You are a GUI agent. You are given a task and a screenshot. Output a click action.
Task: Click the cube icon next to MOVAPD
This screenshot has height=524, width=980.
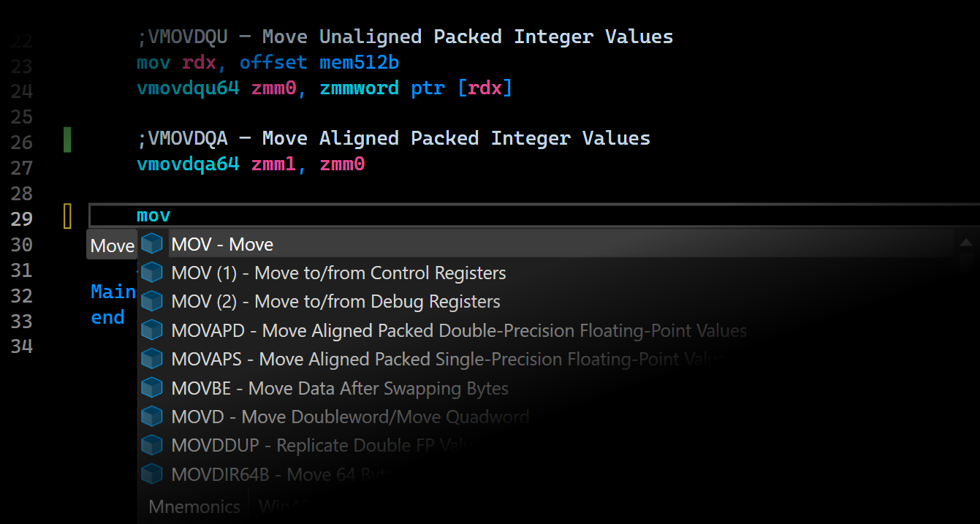[152, 330]
